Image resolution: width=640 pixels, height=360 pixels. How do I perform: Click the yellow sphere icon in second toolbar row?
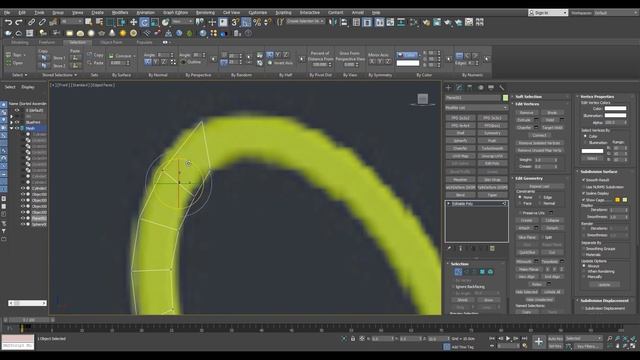[x=123, y=33]
